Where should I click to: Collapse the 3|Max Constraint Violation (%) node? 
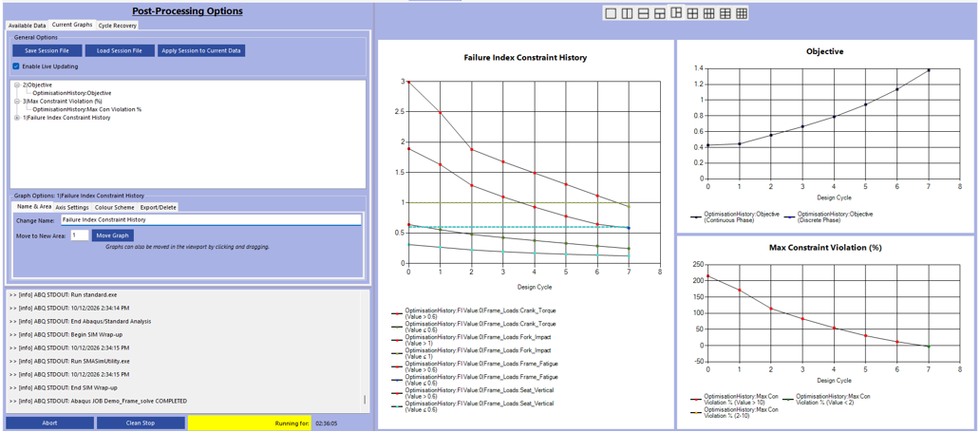pos(16,101)
